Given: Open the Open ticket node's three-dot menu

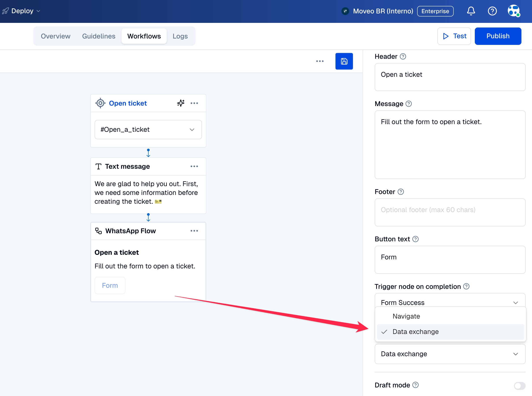Looking at the screenshot, I should point(194,103).
